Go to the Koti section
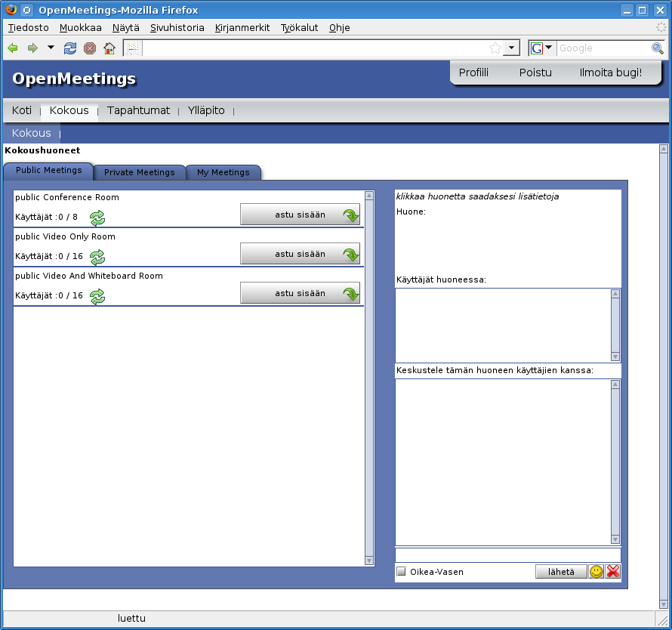Screen dimensions: 672x630 point(21,110)
